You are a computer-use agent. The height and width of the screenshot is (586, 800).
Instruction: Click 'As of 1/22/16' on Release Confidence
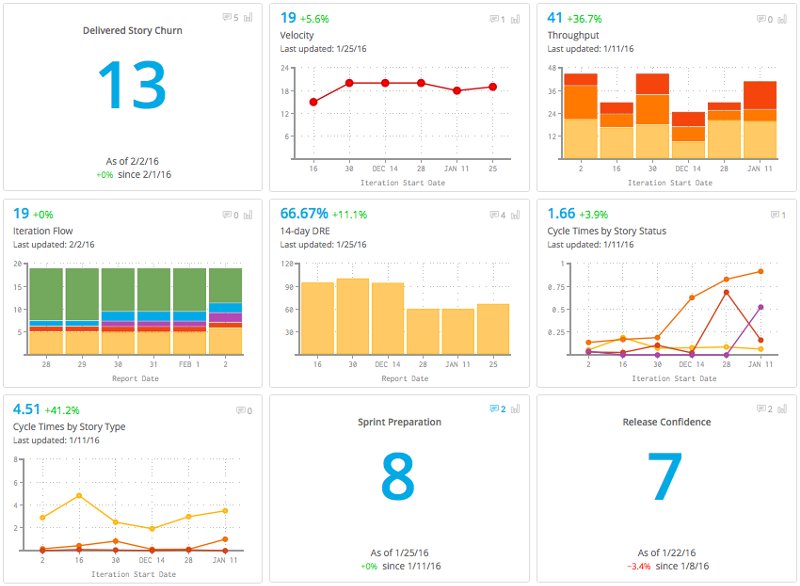(666, 553)
